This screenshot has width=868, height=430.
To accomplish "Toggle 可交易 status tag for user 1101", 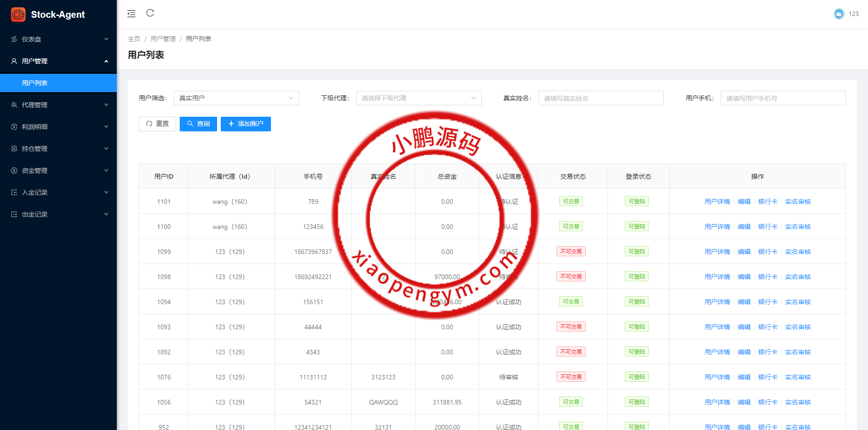I will (x=571, y=202).
